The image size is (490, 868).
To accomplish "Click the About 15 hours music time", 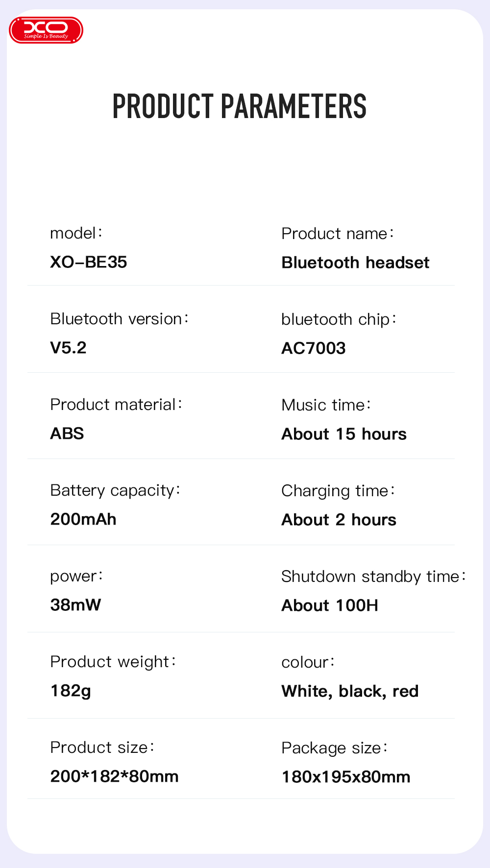I will point(344,434).
